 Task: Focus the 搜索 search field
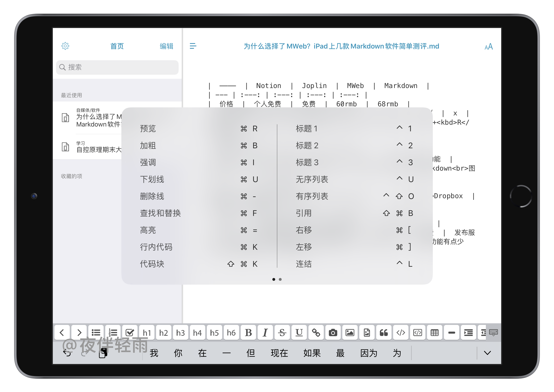(x=117, y=67)
